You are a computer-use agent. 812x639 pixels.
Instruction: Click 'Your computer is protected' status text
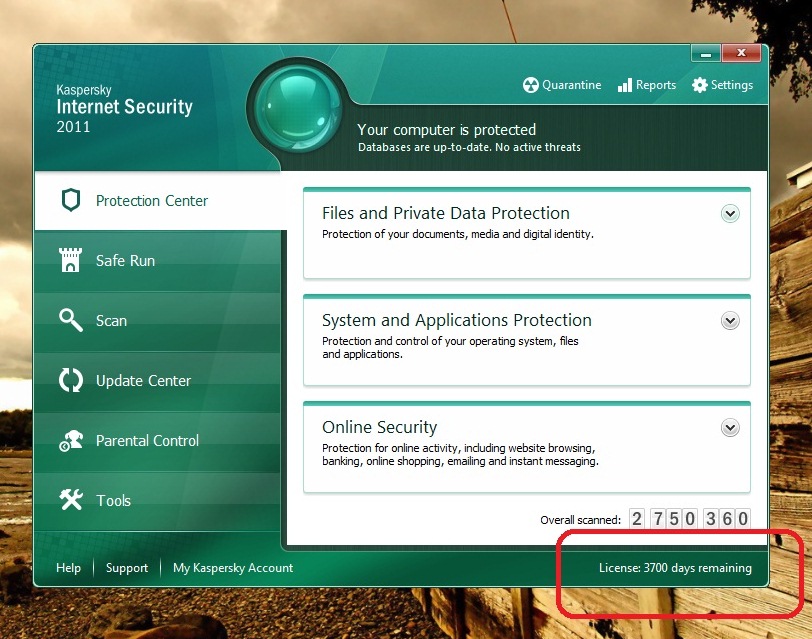(x=446, y=129)
